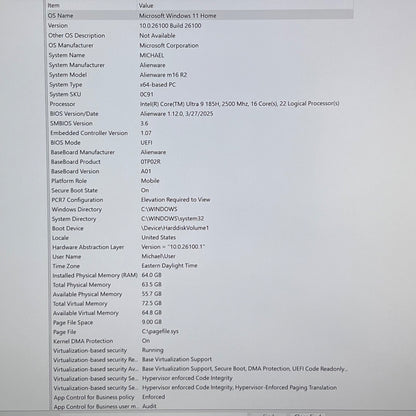This screenshot has width=416, height=416.
Task: Select the System Model row
Action: pyautogui.click(x=200, y=75)
